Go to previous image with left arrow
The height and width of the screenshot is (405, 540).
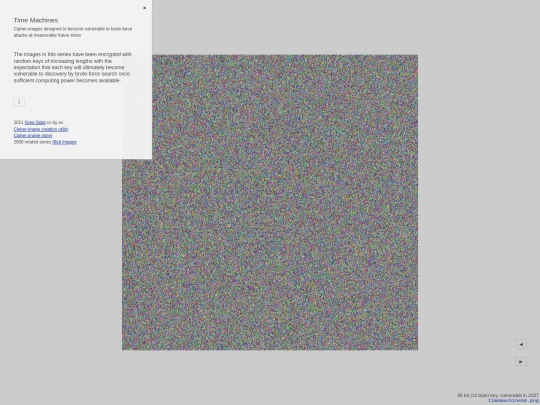[521, 344]
